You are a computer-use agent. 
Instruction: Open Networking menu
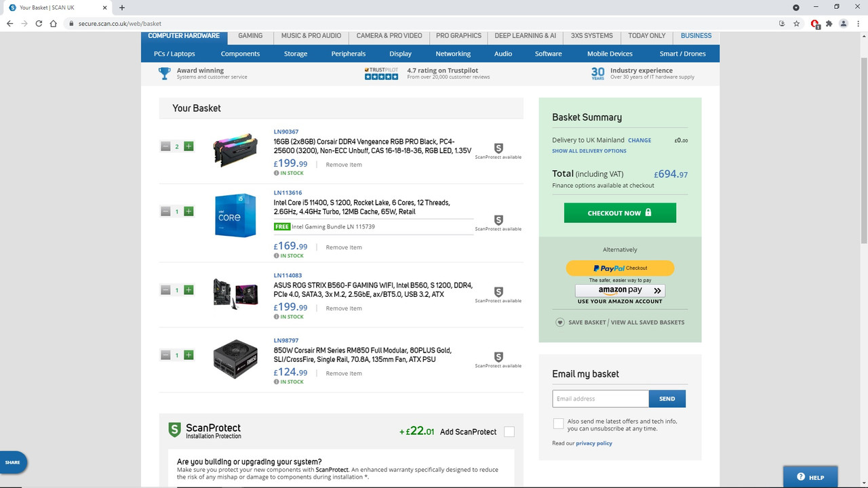[453, 54]
